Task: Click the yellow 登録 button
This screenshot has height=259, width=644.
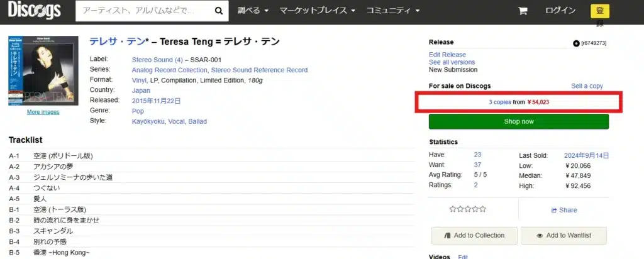Action: [600, 11]
